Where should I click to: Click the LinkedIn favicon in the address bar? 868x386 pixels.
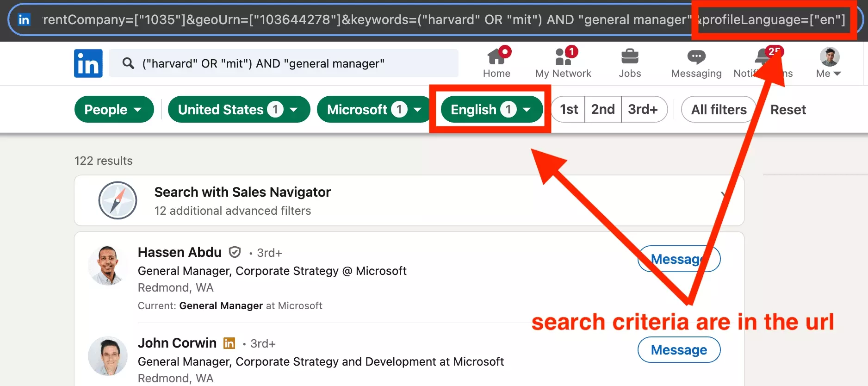pyautogui.click(x=24, y=19)
